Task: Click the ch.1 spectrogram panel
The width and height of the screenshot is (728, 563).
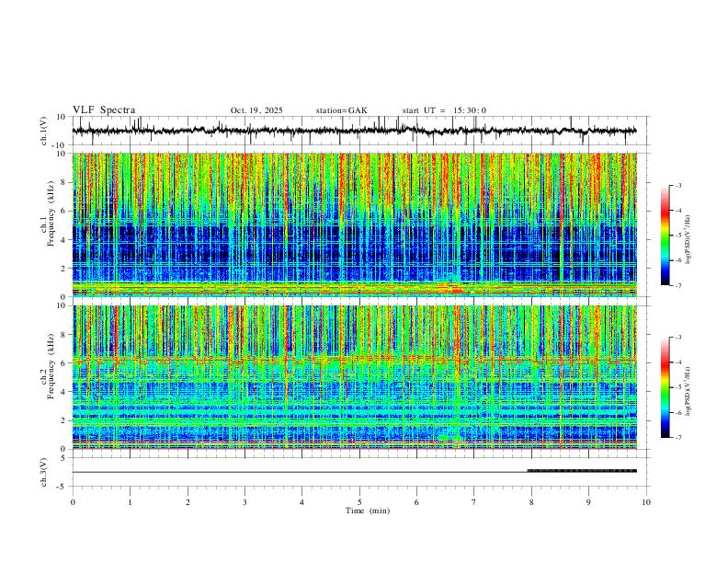Action: point(354,224)
